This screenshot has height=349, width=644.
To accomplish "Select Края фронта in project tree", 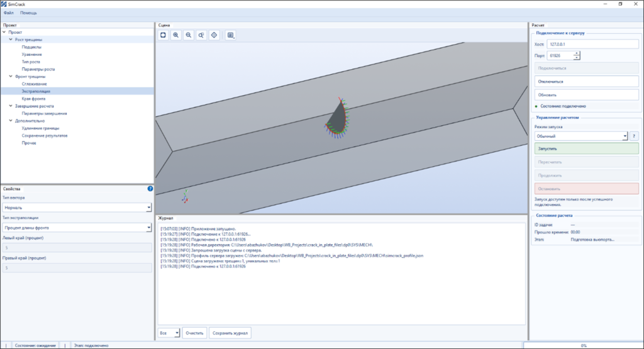I will pos(33,99).
